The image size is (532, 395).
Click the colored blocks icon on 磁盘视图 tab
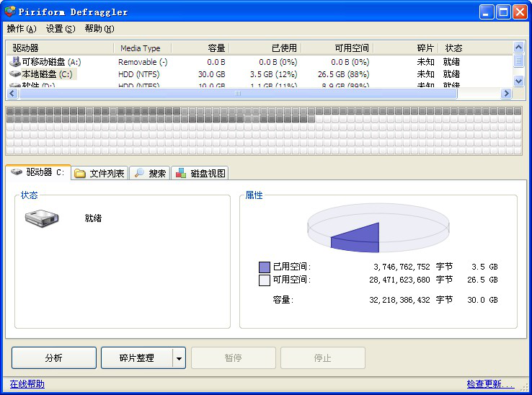[180, 173]
